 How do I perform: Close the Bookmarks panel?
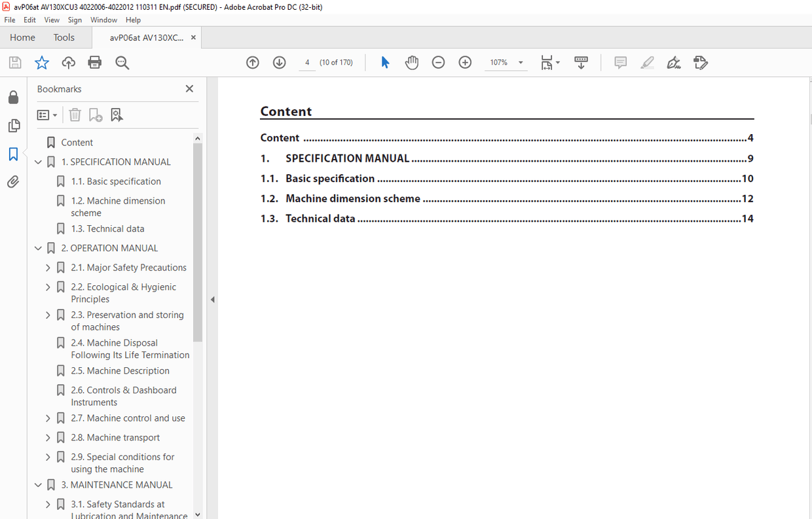pyautogui.click(x=189, y=89)
